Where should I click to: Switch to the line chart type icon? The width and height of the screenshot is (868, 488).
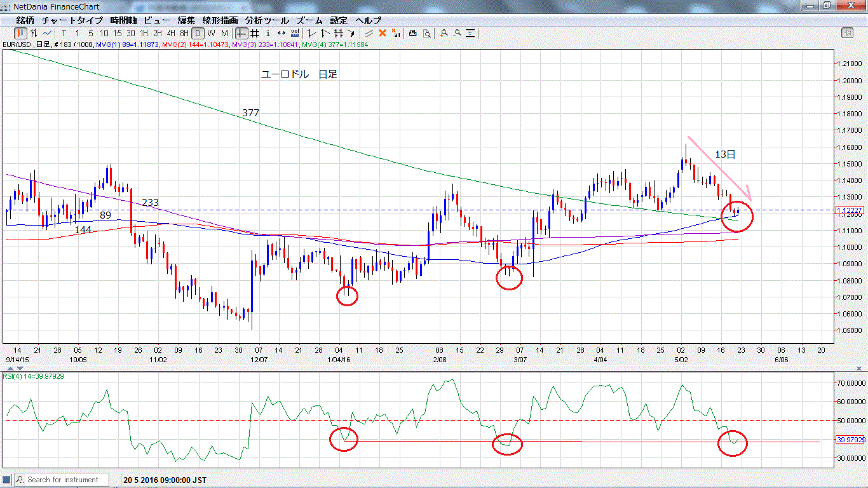coord(47,33)
